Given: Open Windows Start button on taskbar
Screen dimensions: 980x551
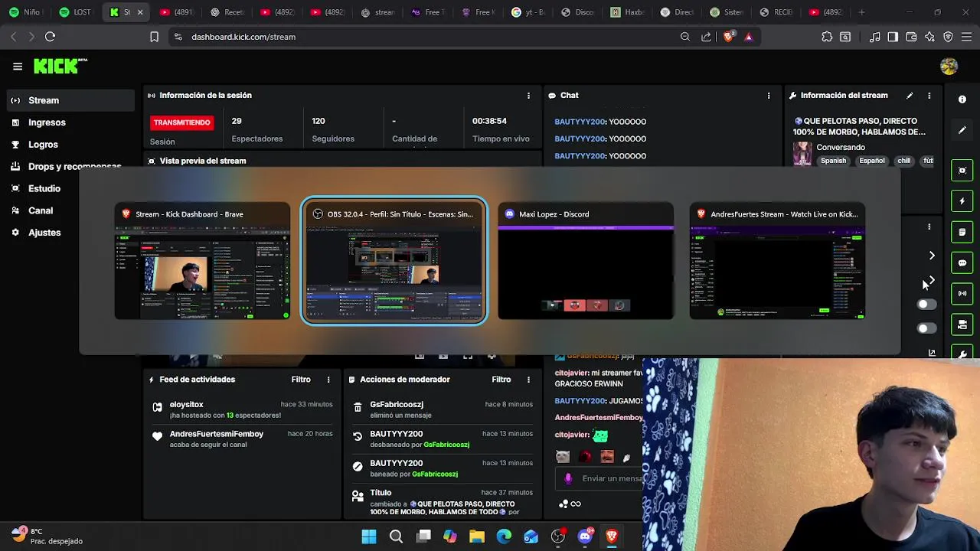Looking at the screenshot, I should pos(369,536).
